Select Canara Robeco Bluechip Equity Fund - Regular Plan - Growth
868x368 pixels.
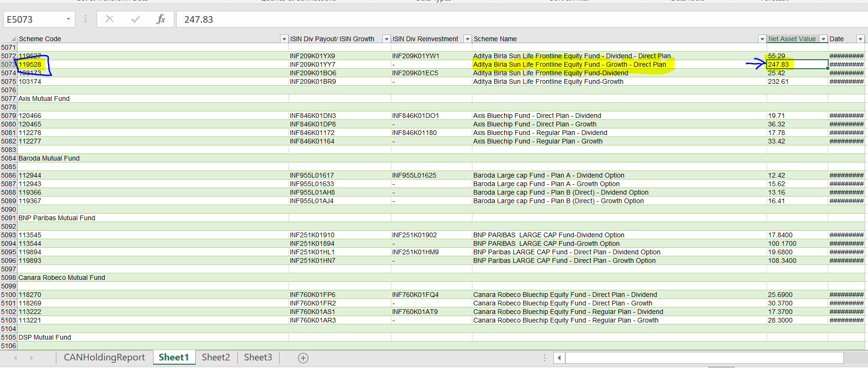[619, 320]
